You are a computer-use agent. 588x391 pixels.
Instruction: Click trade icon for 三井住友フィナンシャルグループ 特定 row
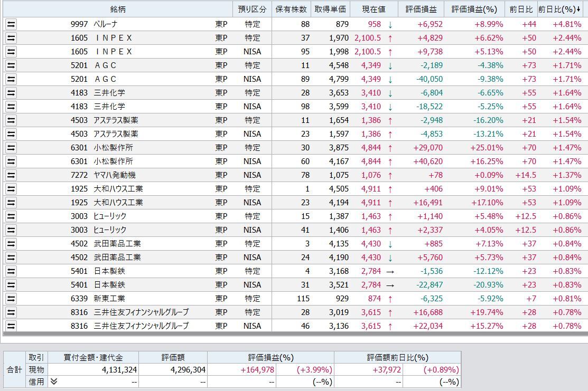point(11,312)
